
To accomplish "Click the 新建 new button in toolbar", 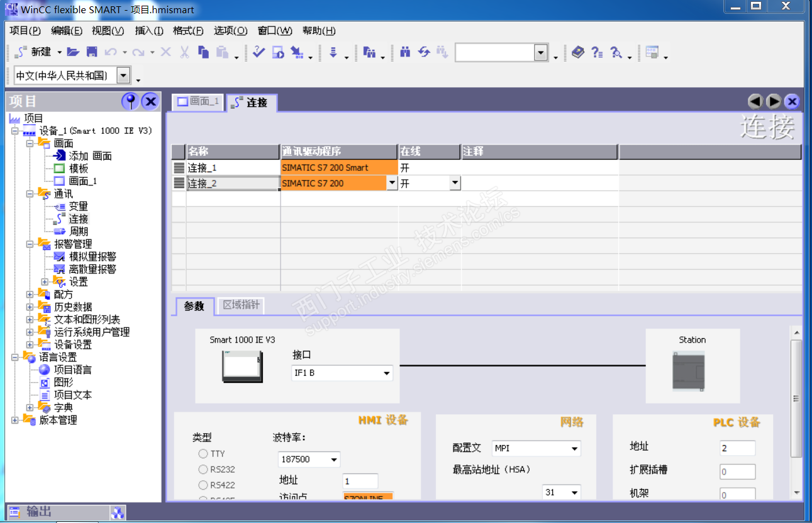I will coord(34,52).
